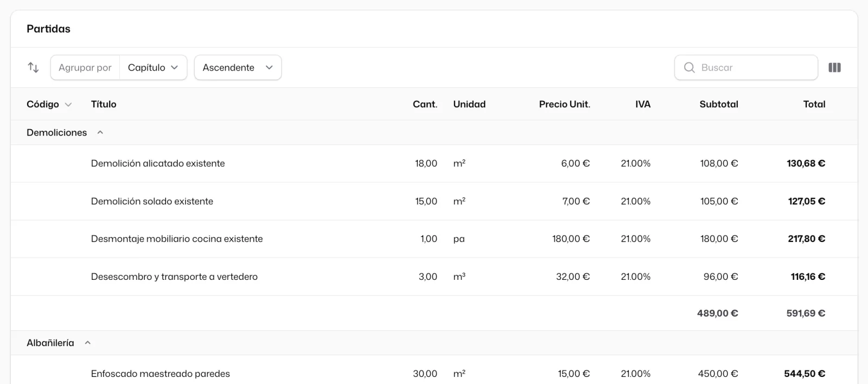This screenshot has height=384, width=868.
Task: Click the pa unit cell
Action: tap(459, 239)
